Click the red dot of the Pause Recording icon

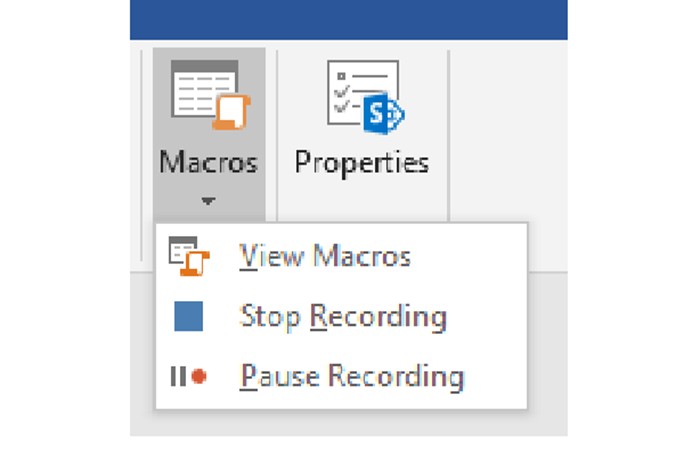198,377
